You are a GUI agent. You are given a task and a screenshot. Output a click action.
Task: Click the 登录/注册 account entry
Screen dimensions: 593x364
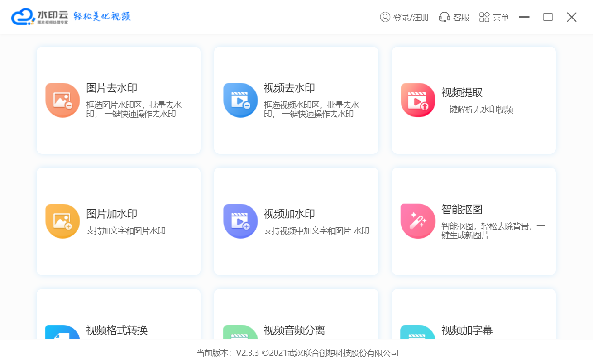[404, 17]
